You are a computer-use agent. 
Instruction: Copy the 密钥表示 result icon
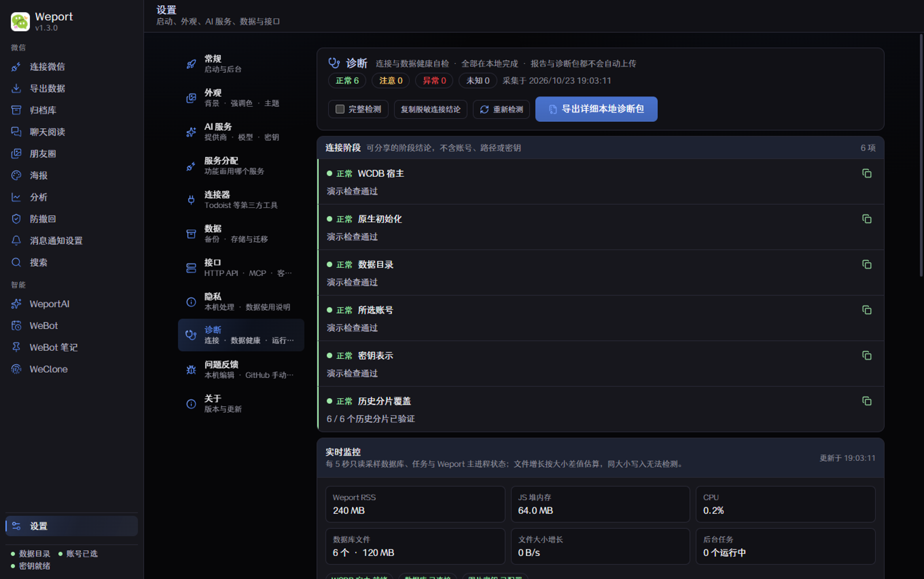tap(867, 356)
